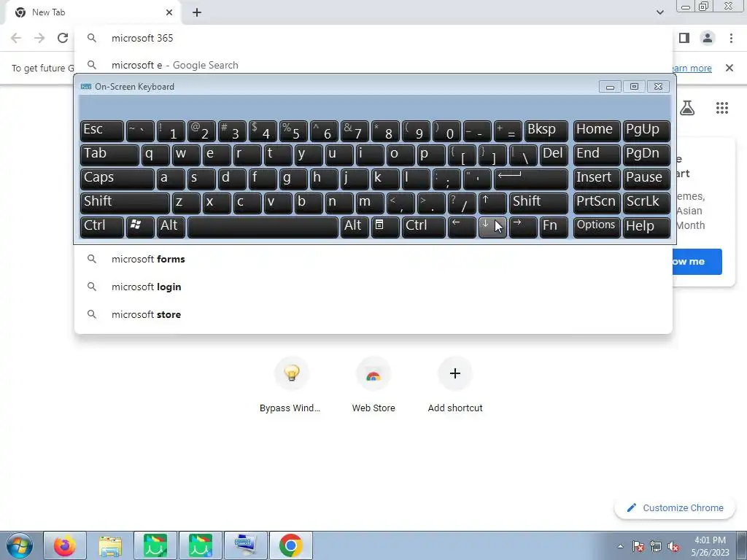Image resolution: width=747 pixels, height=560 pixels.
Task: Open the Web Store shortcut tile
Action: (x=373, y=386)
